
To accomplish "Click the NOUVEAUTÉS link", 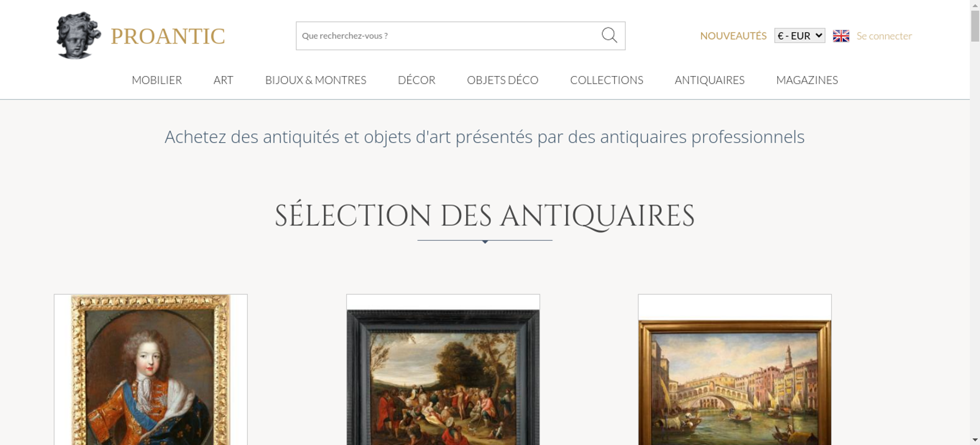I will pyautogui.click(x=733, y=36).
